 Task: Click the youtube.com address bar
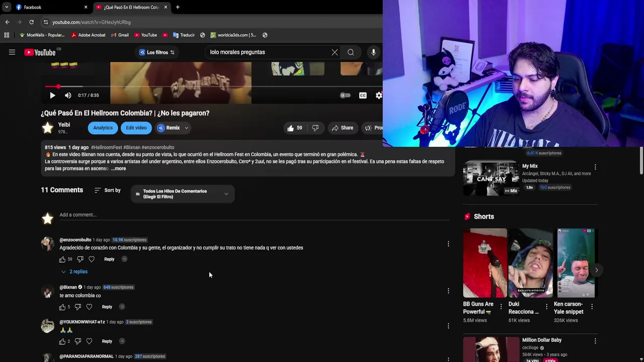pyautogui.click(x=211, y=22)
